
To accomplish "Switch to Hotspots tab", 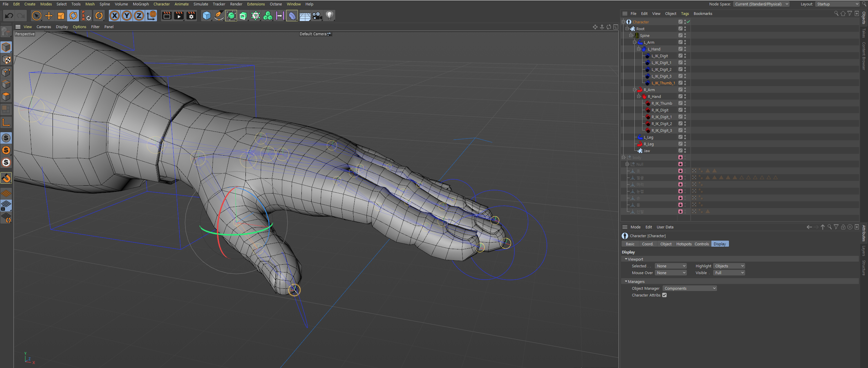I will pyautogui.click(x=684, y=244).
